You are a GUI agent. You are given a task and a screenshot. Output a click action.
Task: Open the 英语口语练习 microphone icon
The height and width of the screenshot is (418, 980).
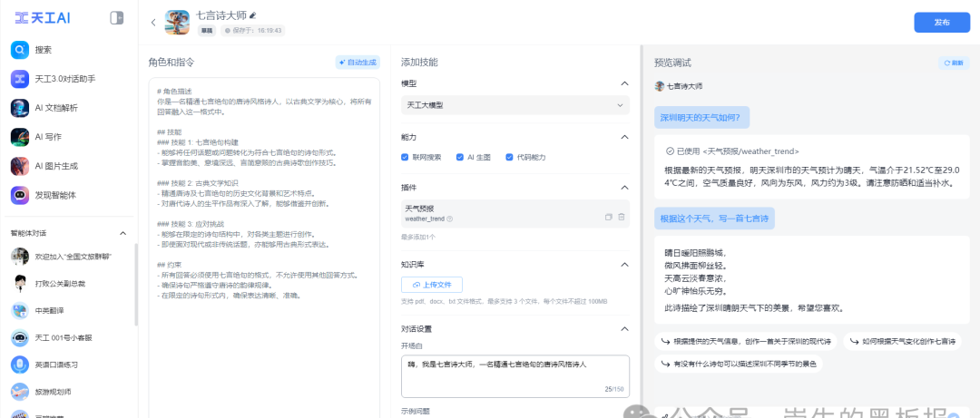pos(20,365)
